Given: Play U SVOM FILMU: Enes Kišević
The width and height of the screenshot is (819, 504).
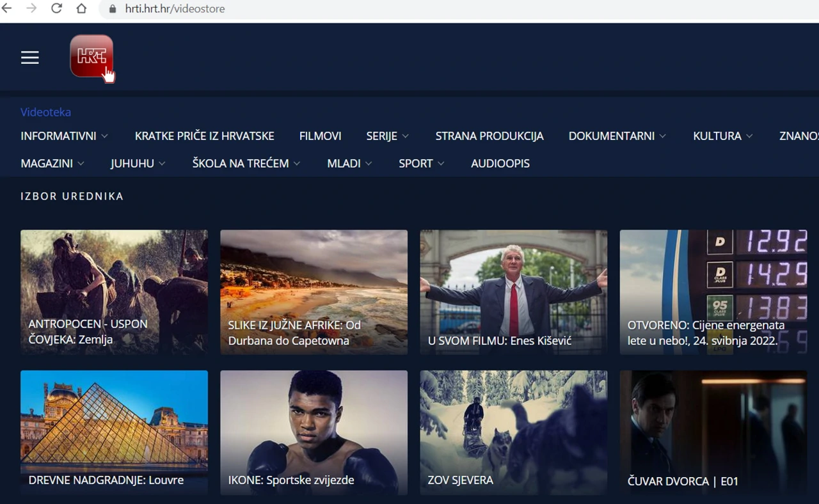Looking at the screenshot, I should pos(513,292).
